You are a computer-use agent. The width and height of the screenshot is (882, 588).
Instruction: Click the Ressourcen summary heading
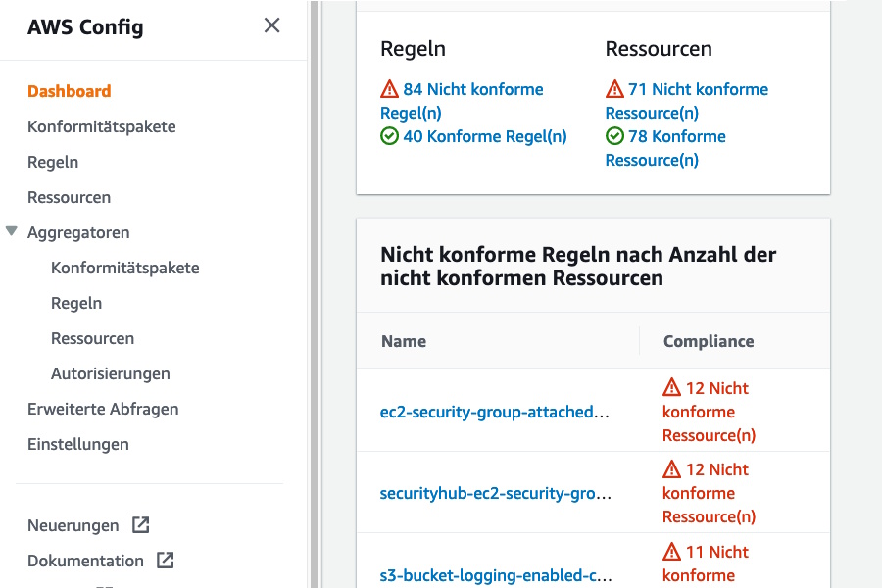[x=659, y=49]
